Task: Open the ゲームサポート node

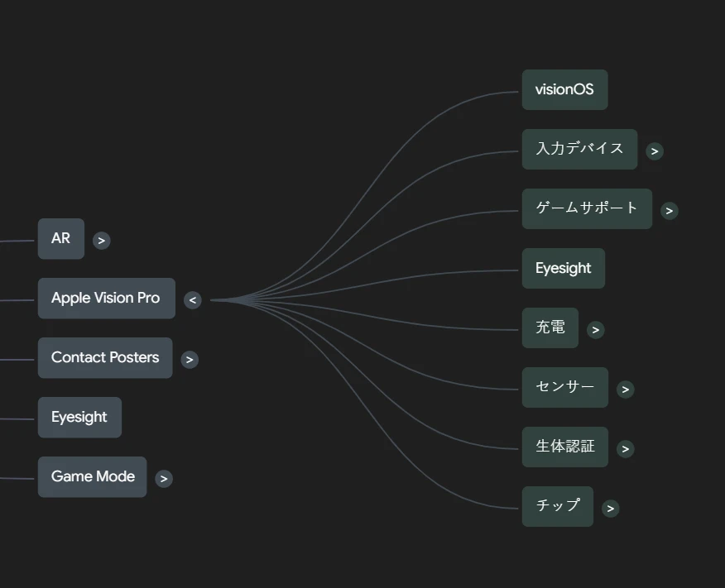Action: click(x=587, y=208)
